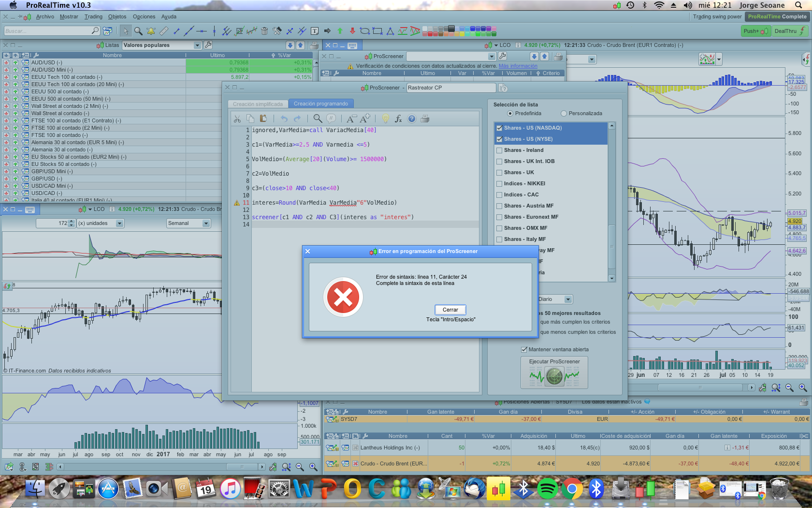Pick the green up arrow drawing tool
Viewport: 812px width, 508px height.
(x=340, y=31)
